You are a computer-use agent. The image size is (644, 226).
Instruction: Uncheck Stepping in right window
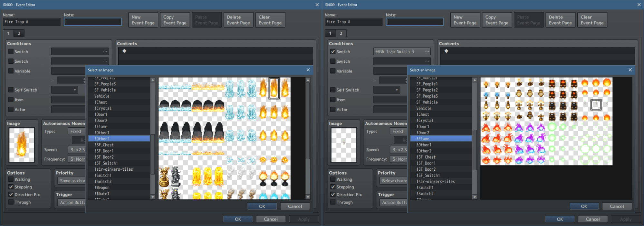tap(333, 187)
